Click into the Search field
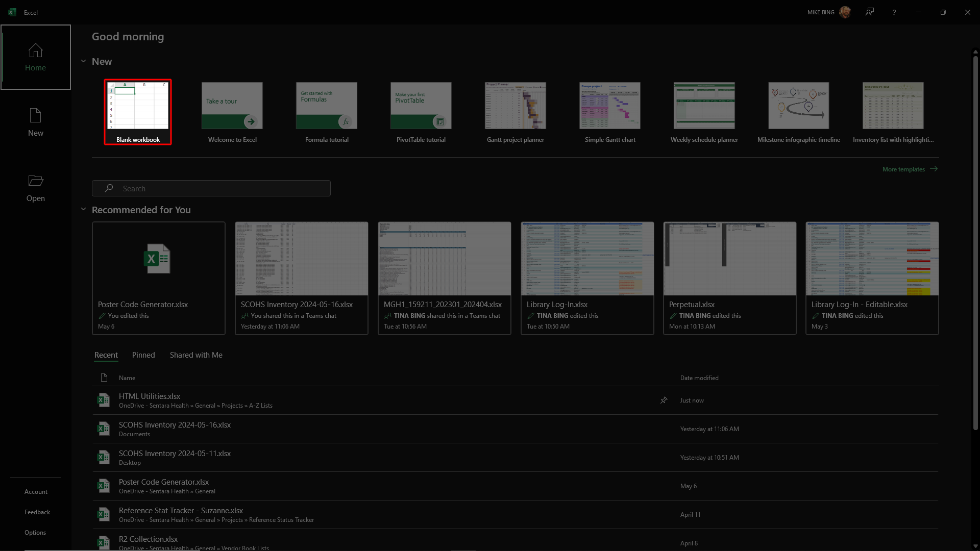 tap(211, 188)
